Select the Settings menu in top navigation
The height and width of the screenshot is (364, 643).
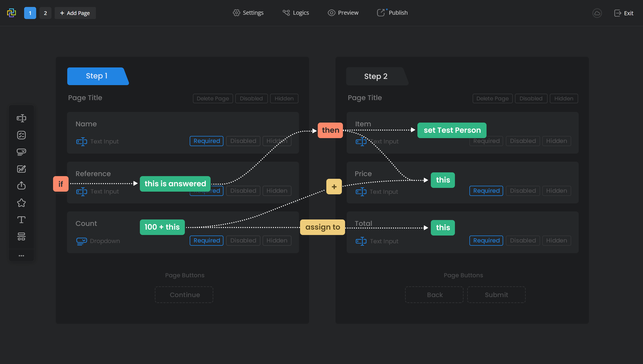coord(248,12)
